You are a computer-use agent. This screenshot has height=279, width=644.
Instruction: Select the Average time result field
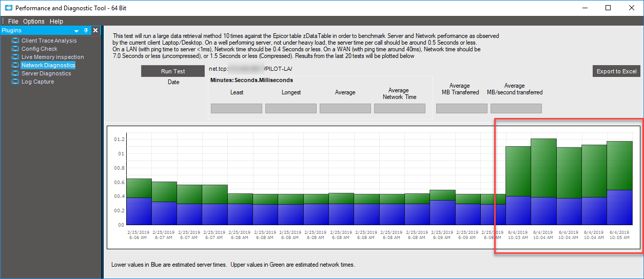[345, 108]
